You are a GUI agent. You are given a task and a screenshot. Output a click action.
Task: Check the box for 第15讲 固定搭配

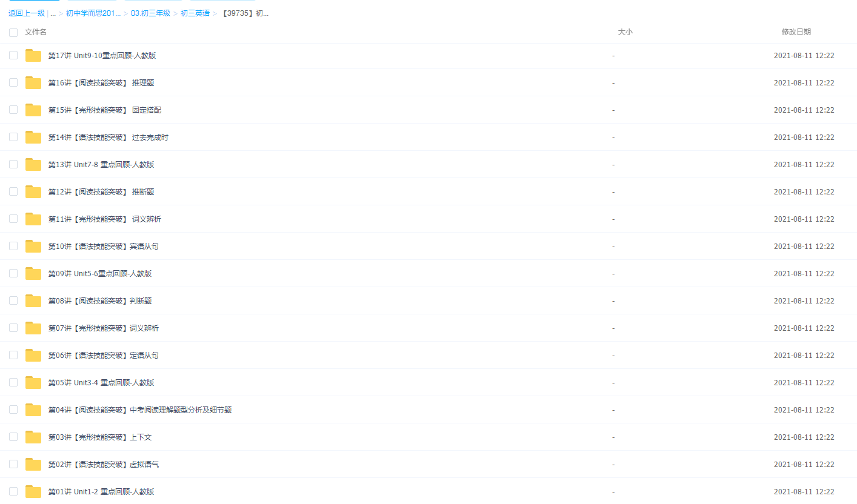[13, 110]
